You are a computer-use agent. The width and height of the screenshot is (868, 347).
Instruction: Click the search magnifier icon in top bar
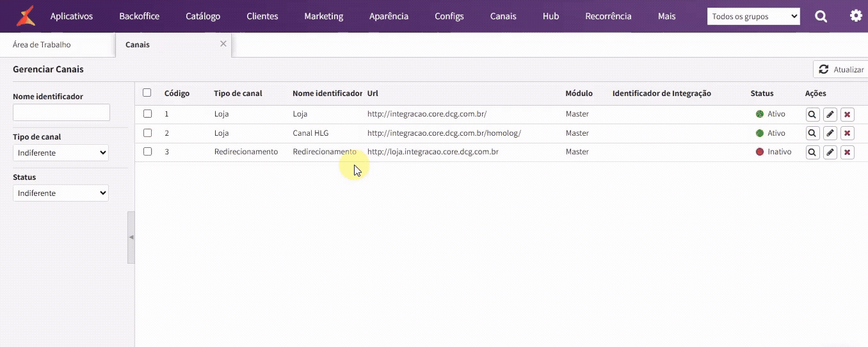coord(821,17)
